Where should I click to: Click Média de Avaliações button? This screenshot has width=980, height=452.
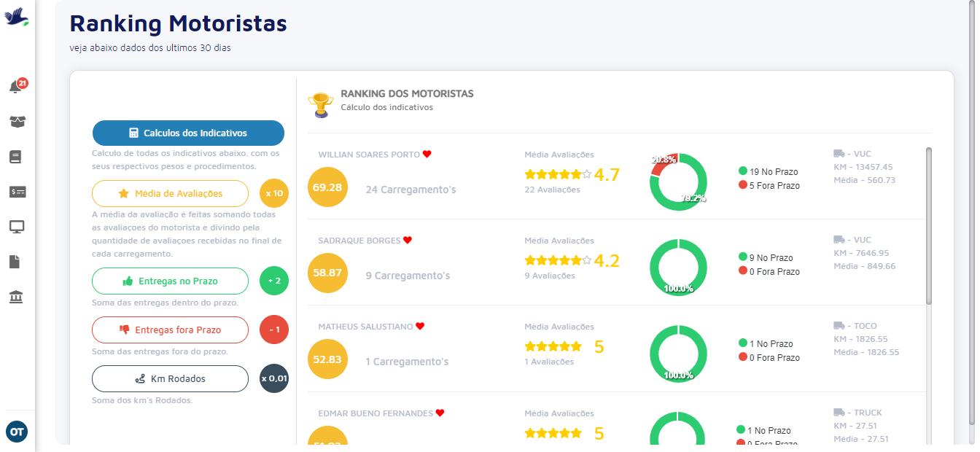[x=170, y=194]
